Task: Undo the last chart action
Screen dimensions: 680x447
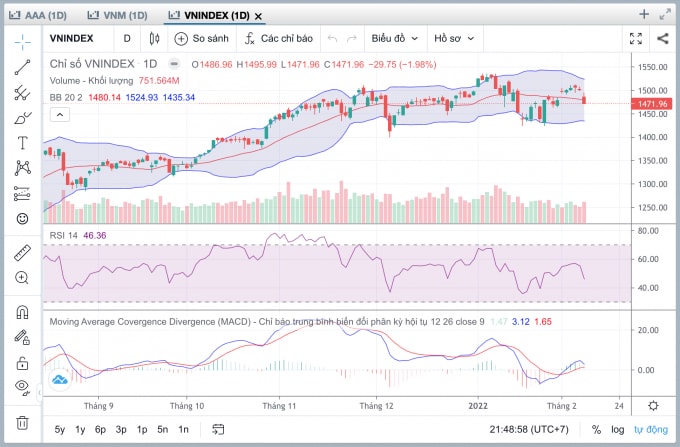Action: coord(333,39)
